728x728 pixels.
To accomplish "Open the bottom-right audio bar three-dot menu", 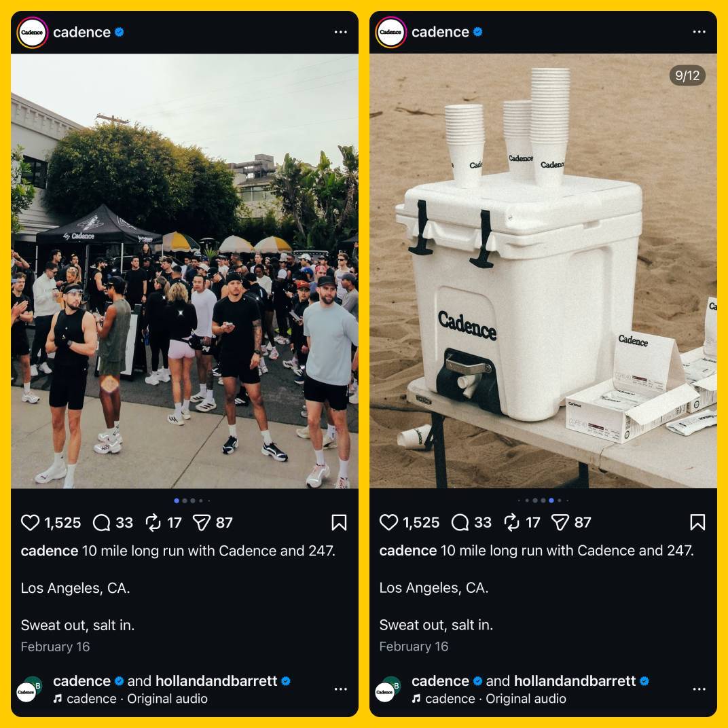I will click(x=699, y=689).
